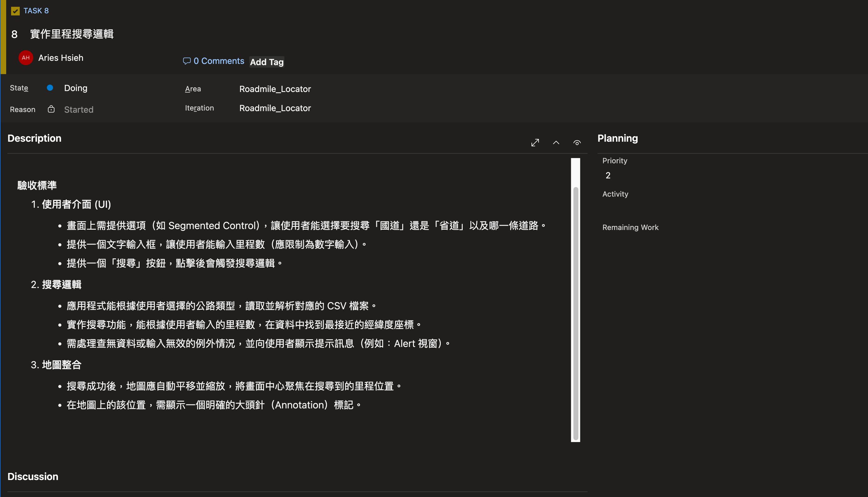
Task: Open the Iteration Roadmile_Locator field
Action: (x=275, y=108)
